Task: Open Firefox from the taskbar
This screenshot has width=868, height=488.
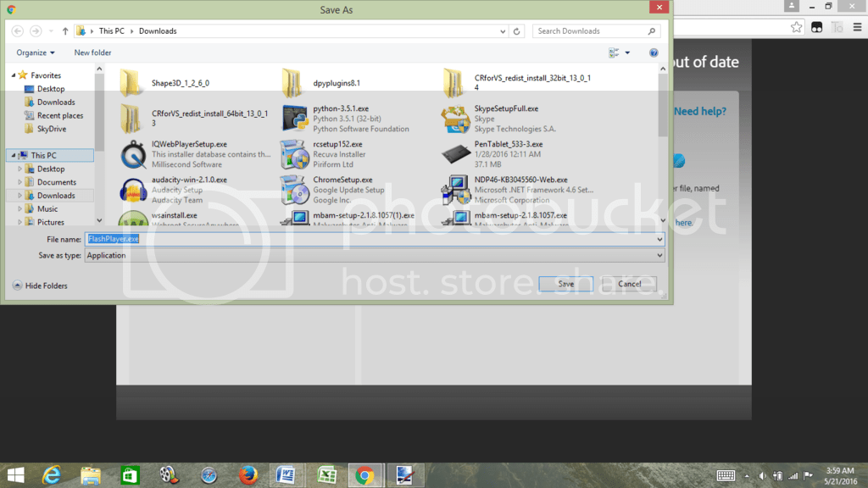Action: click(248, 475)
